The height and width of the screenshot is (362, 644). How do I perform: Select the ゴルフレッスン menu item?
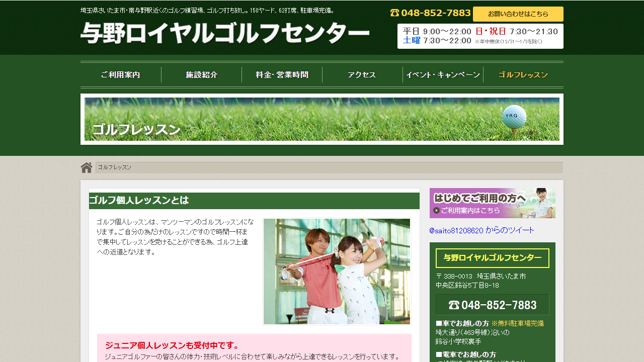[523, 75]
